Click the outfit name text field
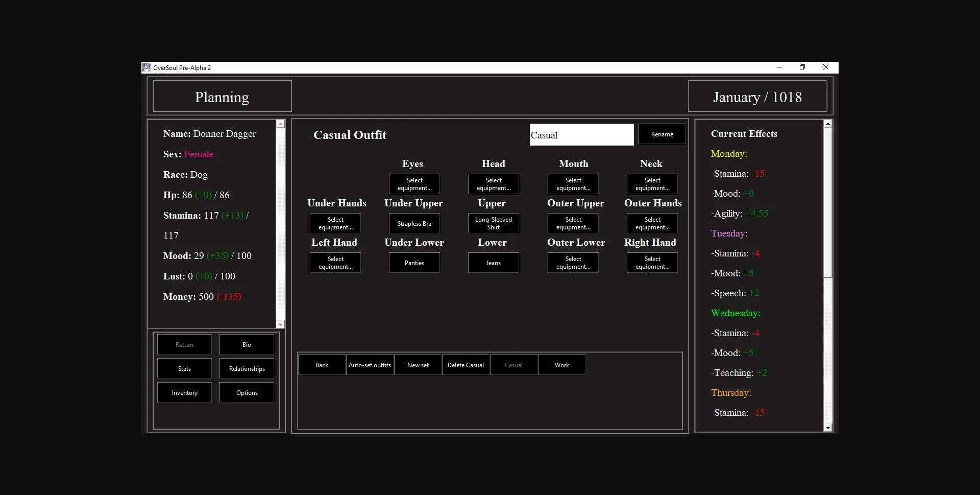 (581, 135)
